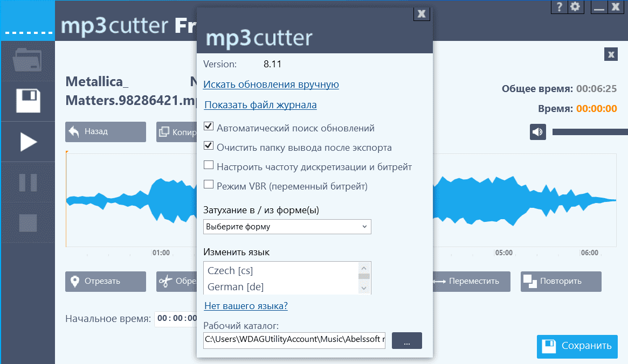The image size is (628, 364).
Task: Pause playback using the sidebar pause icon
Action: [x=28, y=183]
